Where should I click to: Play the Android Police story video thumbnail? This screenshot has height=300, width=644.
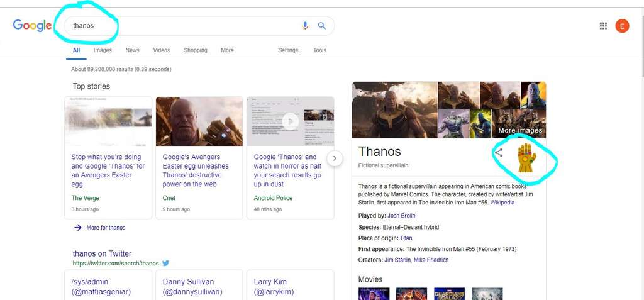pos(290,121)
